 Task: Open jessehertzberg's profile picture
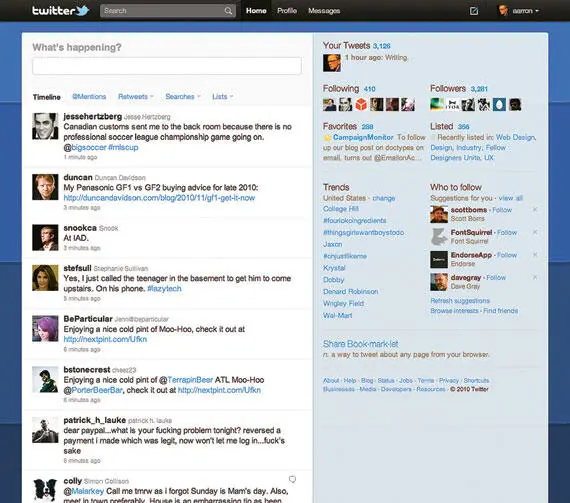tap(45, 126)
